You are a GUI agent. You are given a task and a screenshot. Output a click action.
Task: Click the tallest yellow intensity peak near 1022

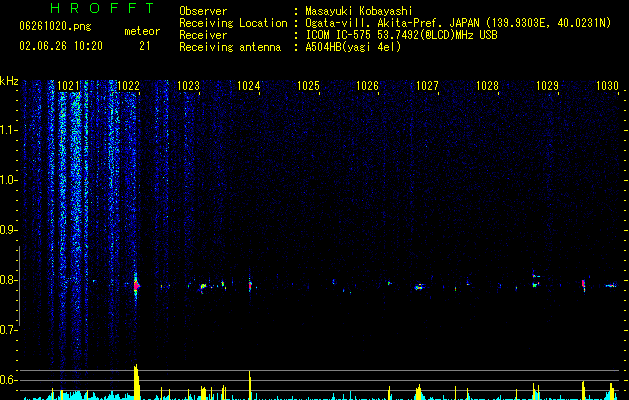point(137,382)
